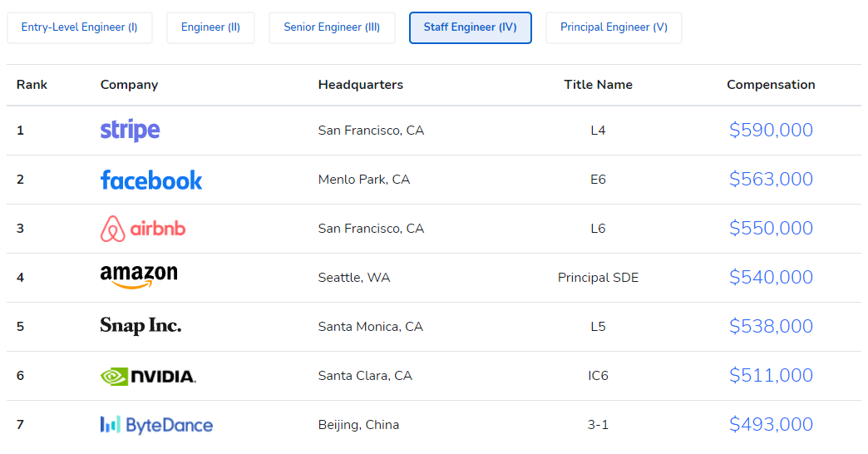Viewport: 868px width, 454px height.
Task: Click the Facebook logo
Action: 151,180
